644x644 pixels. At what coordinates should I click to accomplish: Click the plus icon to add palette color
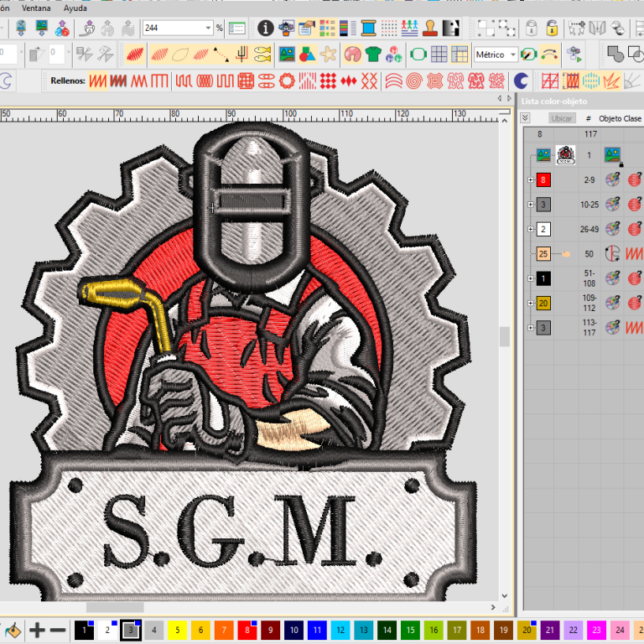[38, 630]
